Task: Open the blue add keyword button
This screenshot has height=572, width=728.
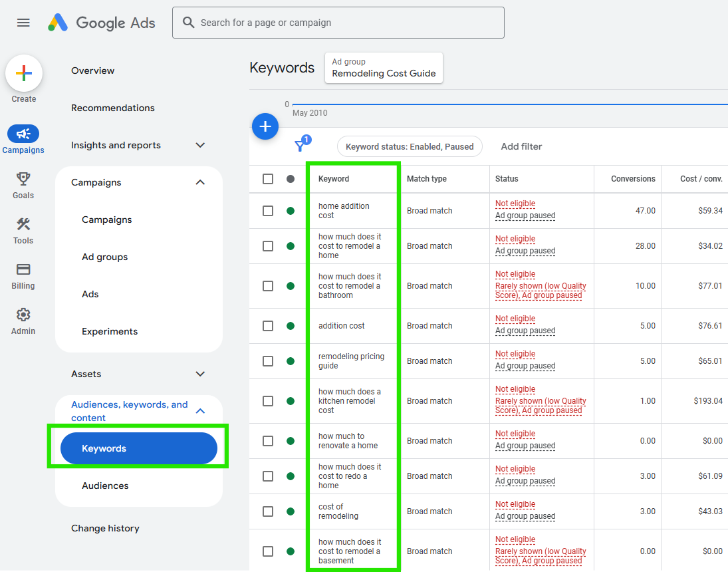Action: (x=265, y=126)
